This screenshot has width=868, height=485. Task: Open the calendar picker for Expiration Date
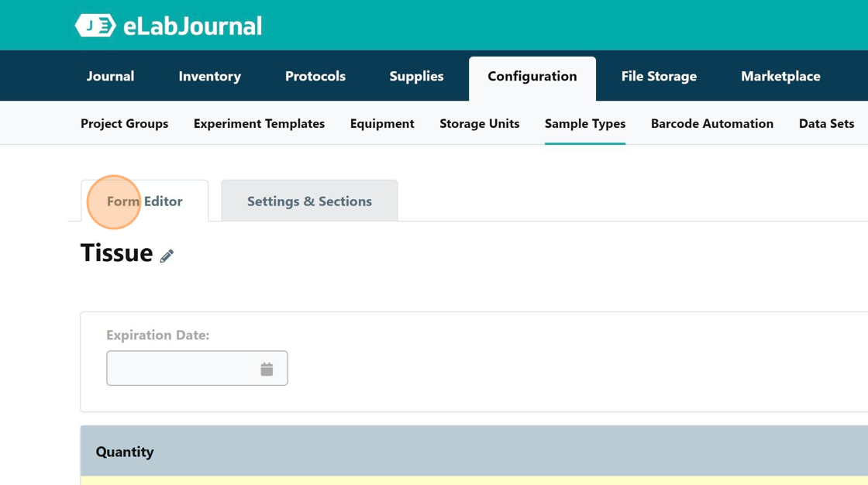pyautogui.click(x=267, y=369)
